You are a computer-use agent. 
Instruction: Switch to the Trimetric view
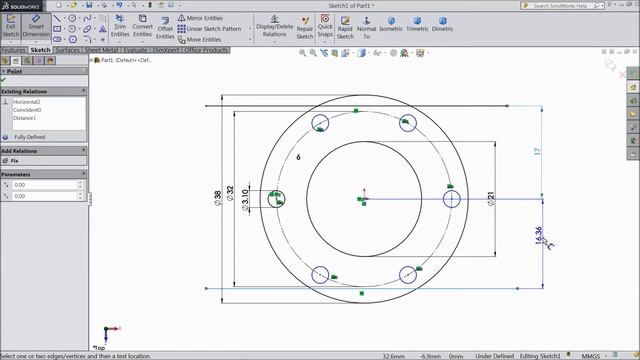[417, 24]
